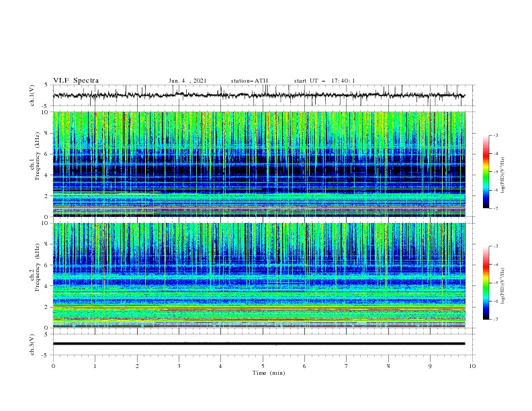Click the ch.2 spectrogram color scale bar
The height and width of the screenshot is (411, 532).
[x=486, y=283]
